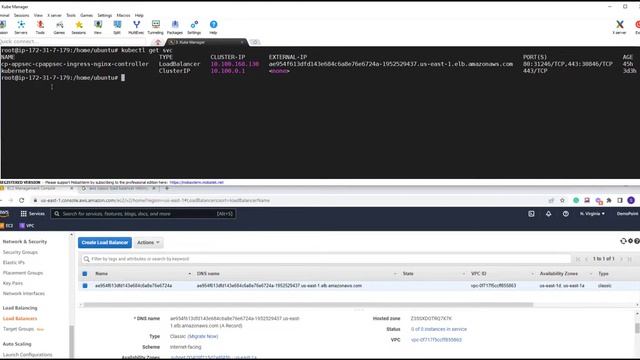Open load balancer table preferences gear
The height and width of the screenshot is (360, 640).
pos(631,241)
